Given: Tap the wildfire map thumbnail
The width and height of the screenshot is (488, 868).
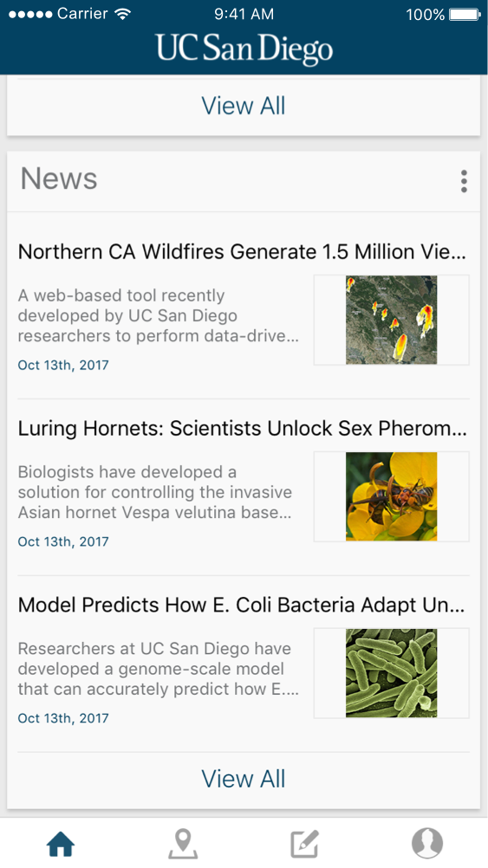Looking at the screenshot, I should (x=392, y=320).
